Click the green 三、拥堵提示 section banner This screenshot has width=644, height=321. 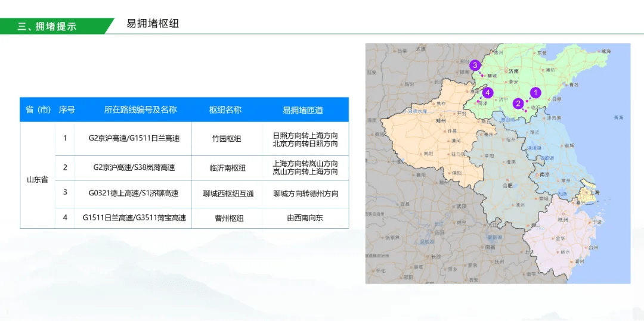click(x=54, y=26)
